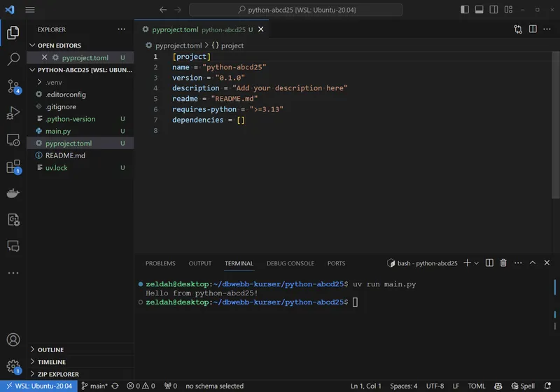This screenshot has height=392, width=560.
Task: Go forward with the right arrow
Action: click(178, 10)
